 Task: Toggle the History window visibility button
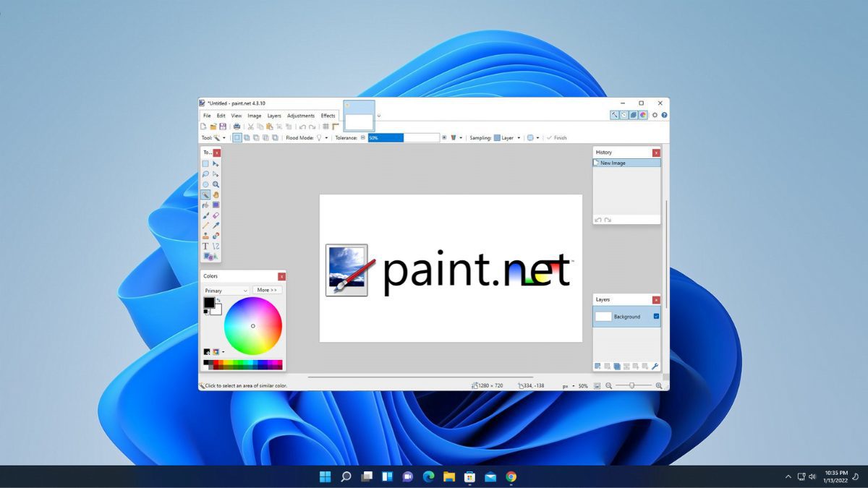click(624, 115)
